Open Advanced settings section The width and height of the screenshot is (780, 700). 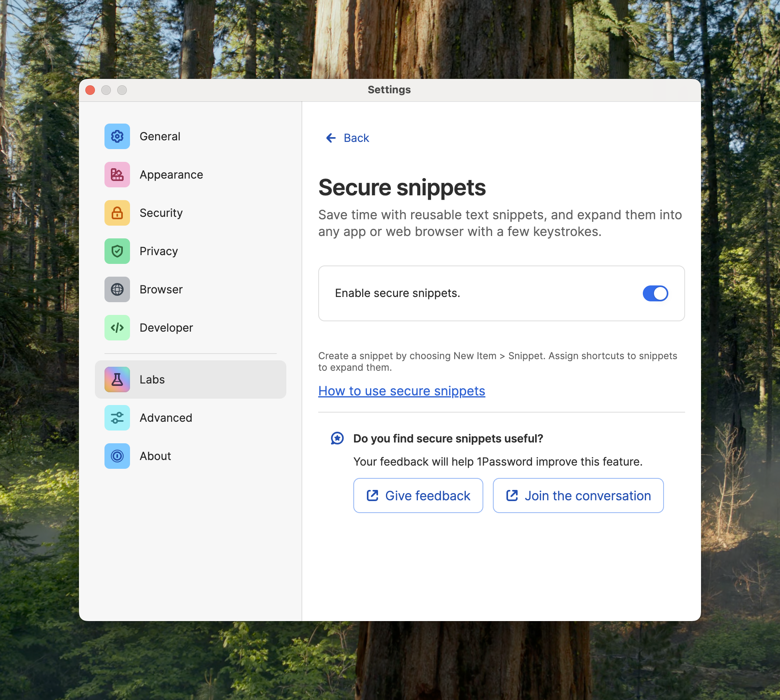click(x=191, y=418)
